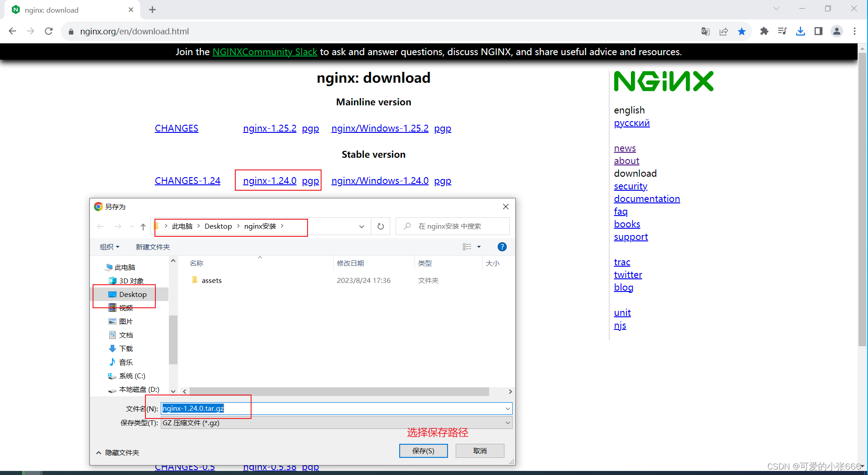The image size is (868, 475).
Task: Click the page vertical scrollbar
Action: point(862,199)
